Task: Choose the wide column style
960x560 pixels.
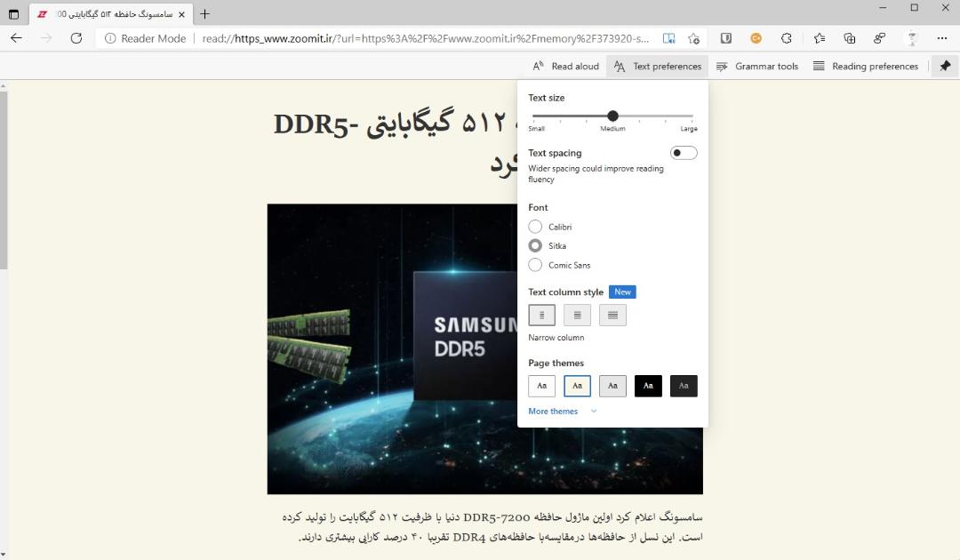Action: click(x=612, y=316)
